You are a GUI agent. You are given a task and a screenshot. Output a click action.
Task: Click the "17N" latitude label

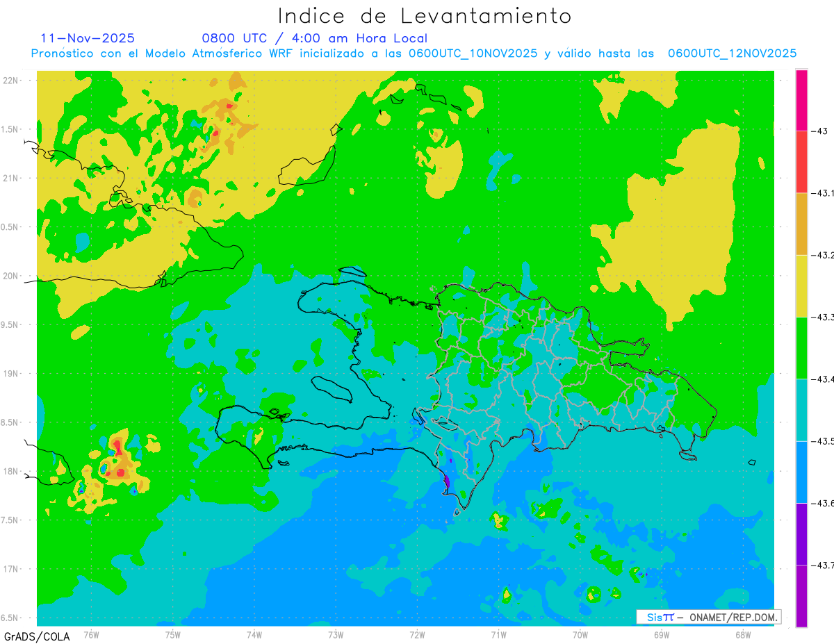(x=11, y=569)
